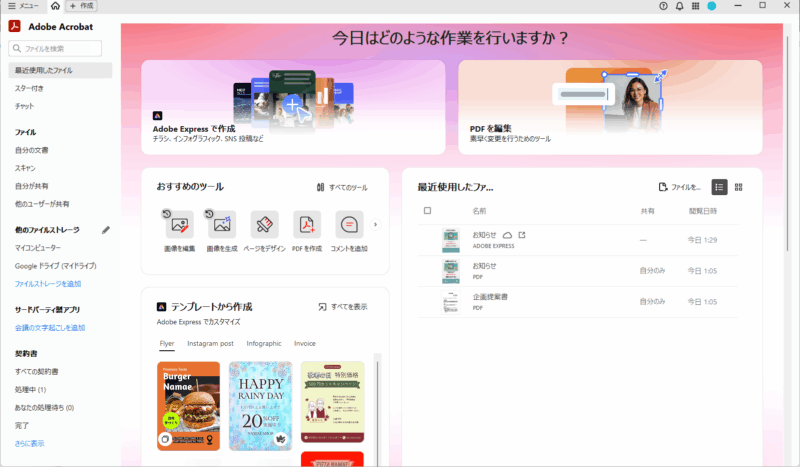
Task: Open the notifications bell icon
Action: [680, 6]
